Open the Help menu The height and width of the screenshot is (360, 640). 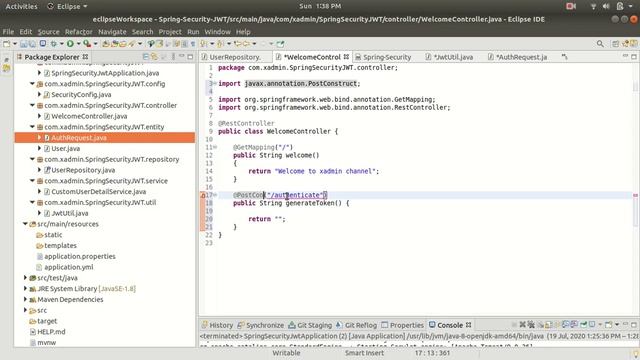pos(243,31)
